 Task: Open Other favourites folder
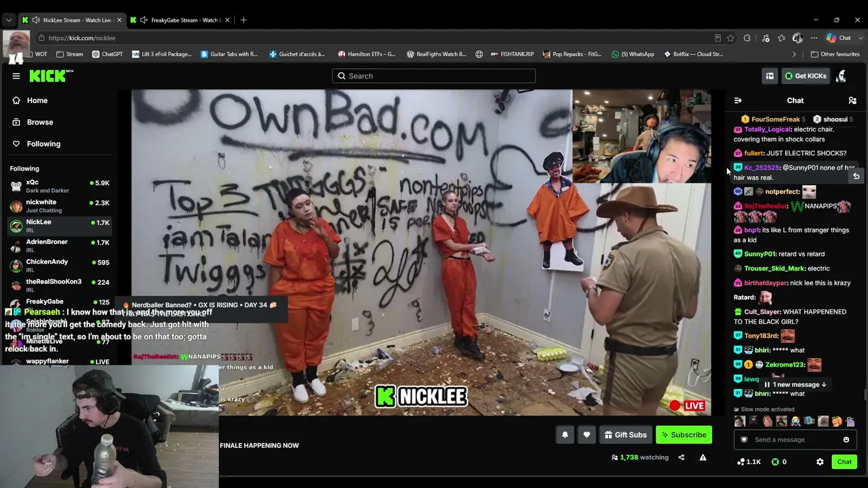835,54
